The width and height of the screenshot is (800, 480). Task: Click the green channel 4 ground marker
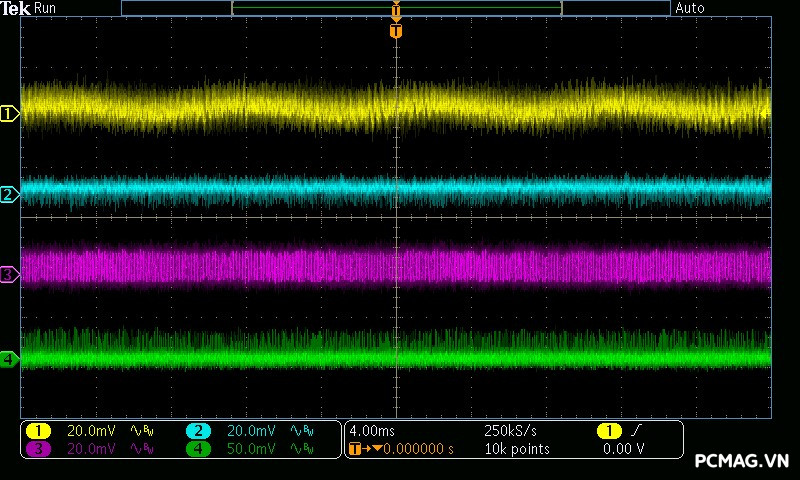9,358
